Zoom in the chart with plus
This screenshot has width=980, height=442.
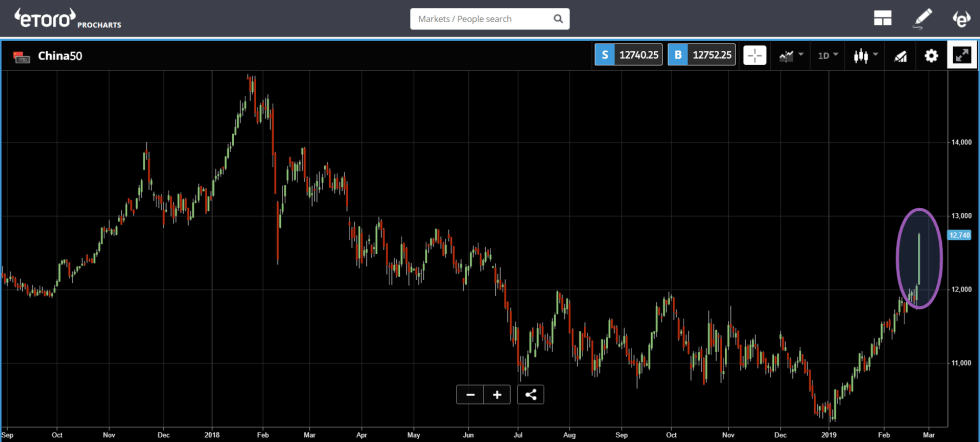pyautogui.click(x=496, y=394)
